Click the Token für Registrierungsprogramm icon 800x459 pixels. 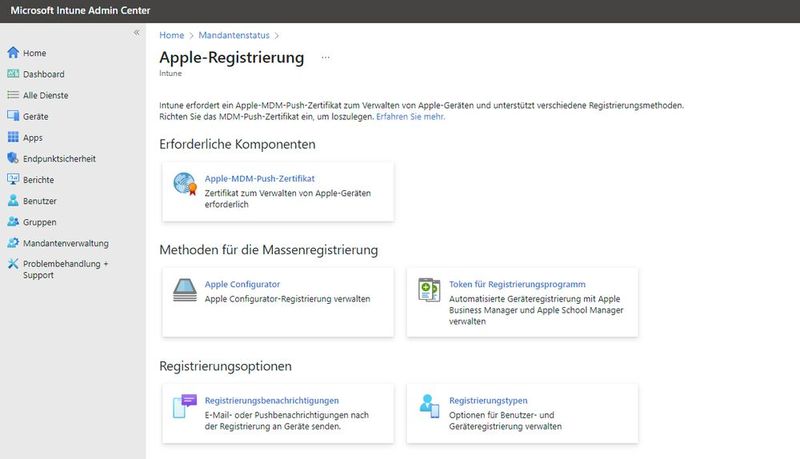pos(429,290)
